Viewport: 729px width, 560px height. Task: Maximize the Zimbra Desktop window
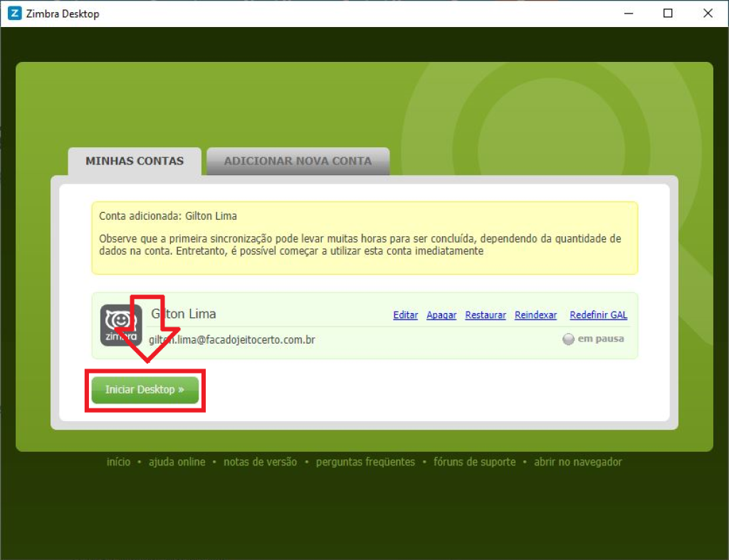coord(668,14)
